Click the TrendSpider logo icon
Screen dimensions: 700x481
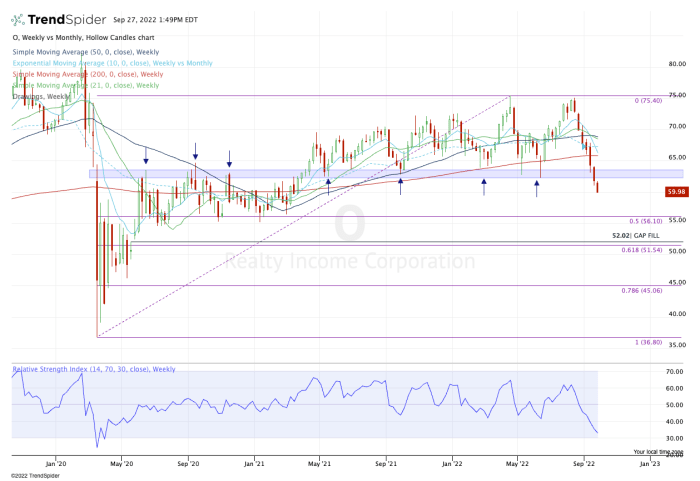(x=19, y=19)
